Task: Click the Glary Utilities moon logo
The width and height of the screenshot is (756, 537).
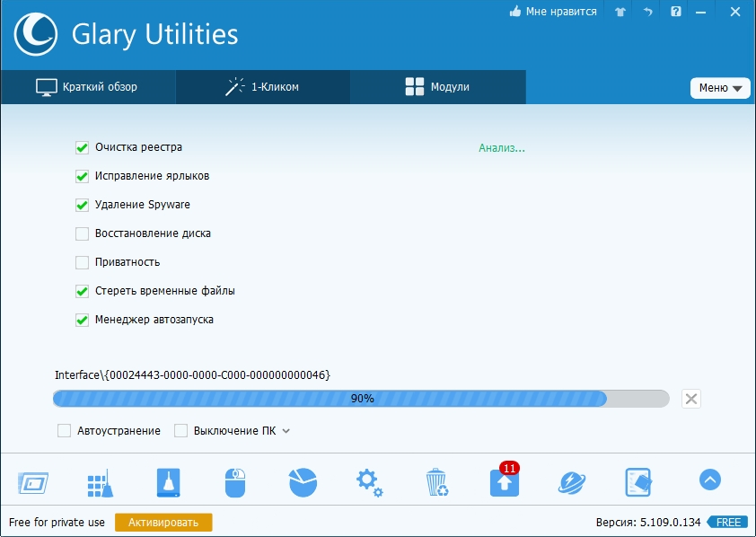Action: 36,34
